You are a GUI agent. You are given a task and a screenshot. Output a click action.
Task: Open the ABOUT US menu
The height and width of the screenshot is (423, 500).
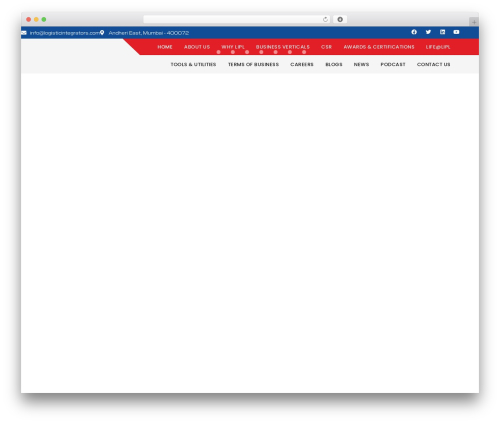197,47
